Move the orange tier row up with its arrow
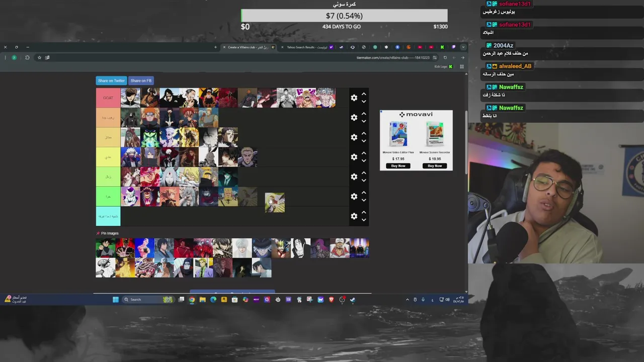This screenshot has height=362, width=644. pyautogui.click(x=364, y=114)
